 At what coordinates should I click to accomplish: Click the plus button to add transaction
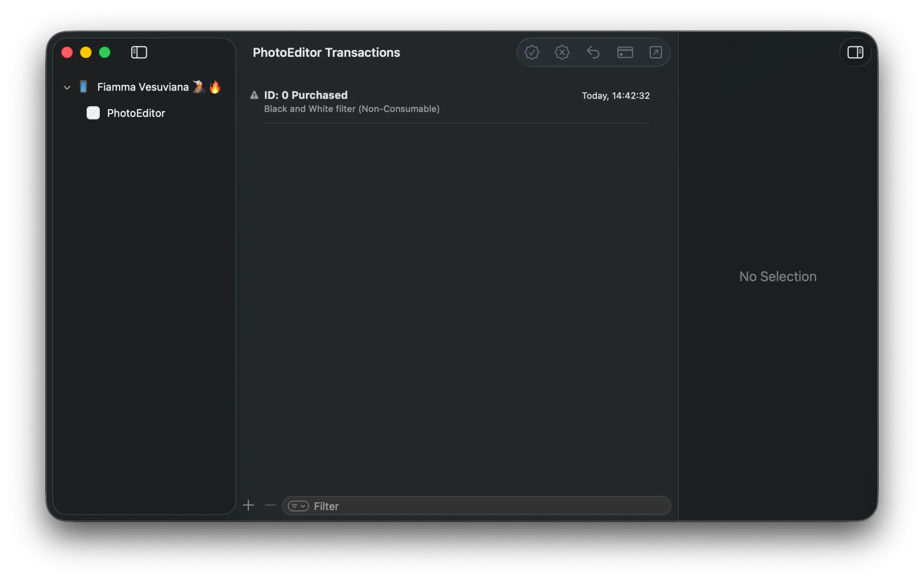click(249, 505)
